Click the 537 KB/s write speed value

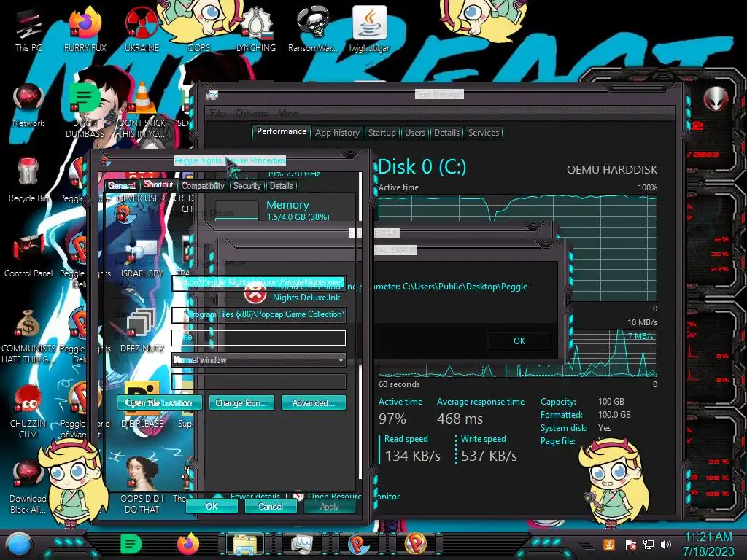point(489,456)
